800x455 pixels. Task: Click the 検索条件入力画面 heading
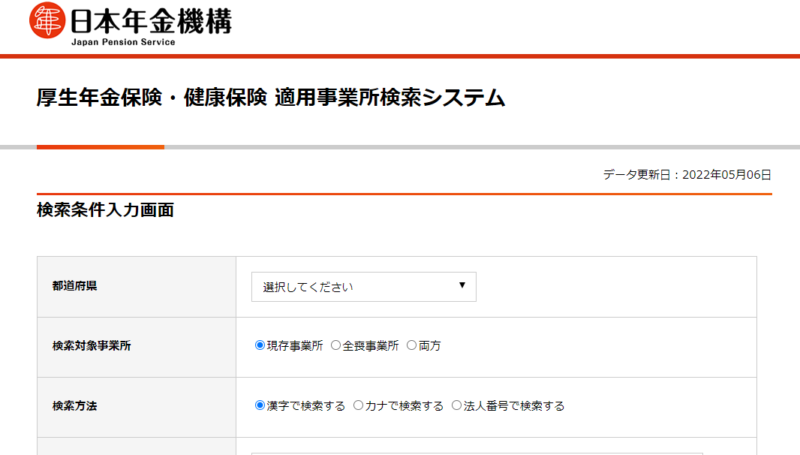pyautogui.click(x=106, y=210)
